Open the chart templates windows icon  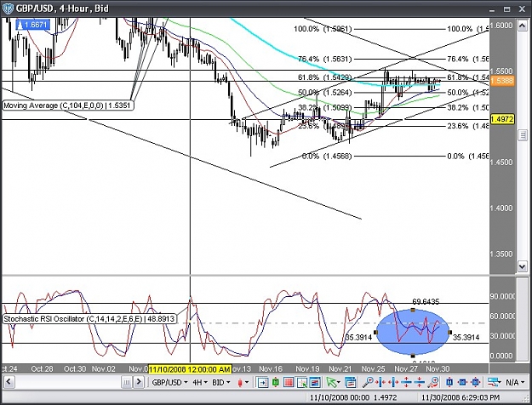[351, 382]
